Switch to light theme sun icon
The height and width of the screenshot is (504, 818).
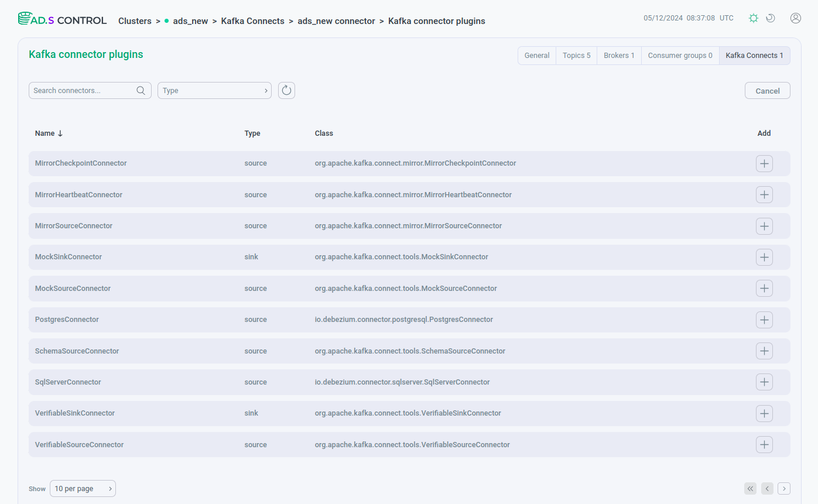click(x=754, y=18)
